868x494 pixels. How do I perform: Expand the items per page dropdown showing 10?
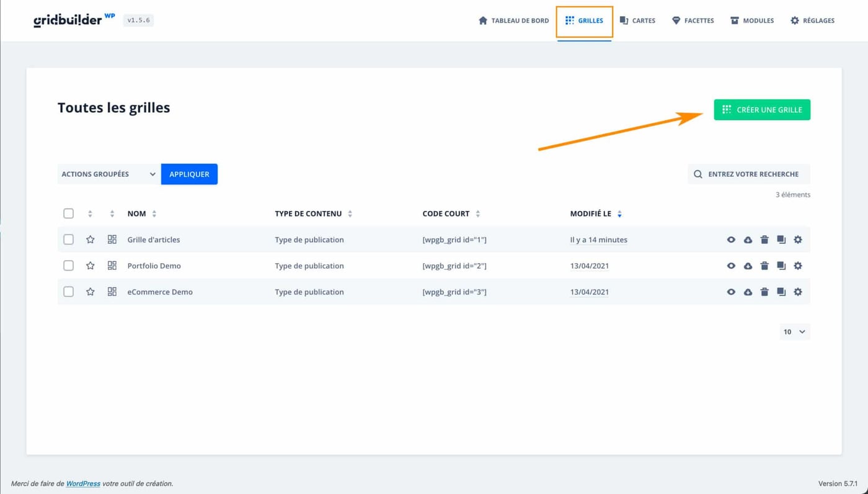[x=794, y=331]
